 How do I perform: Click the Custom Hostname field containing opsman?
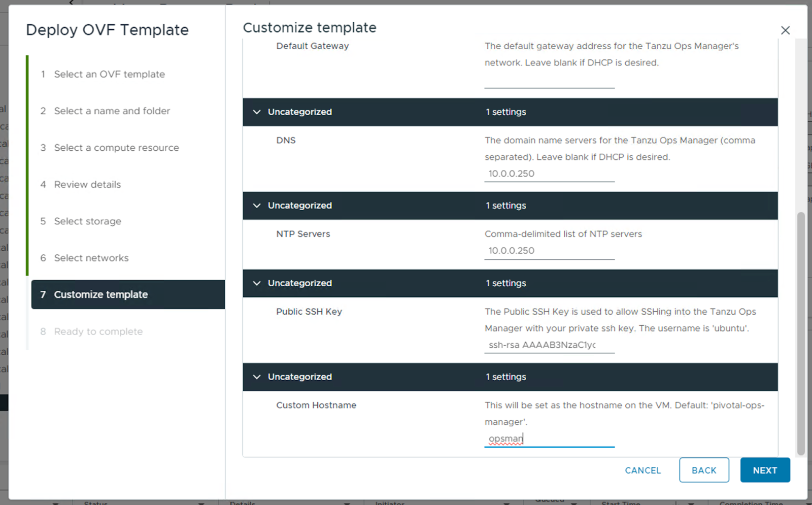click(549, 439)
